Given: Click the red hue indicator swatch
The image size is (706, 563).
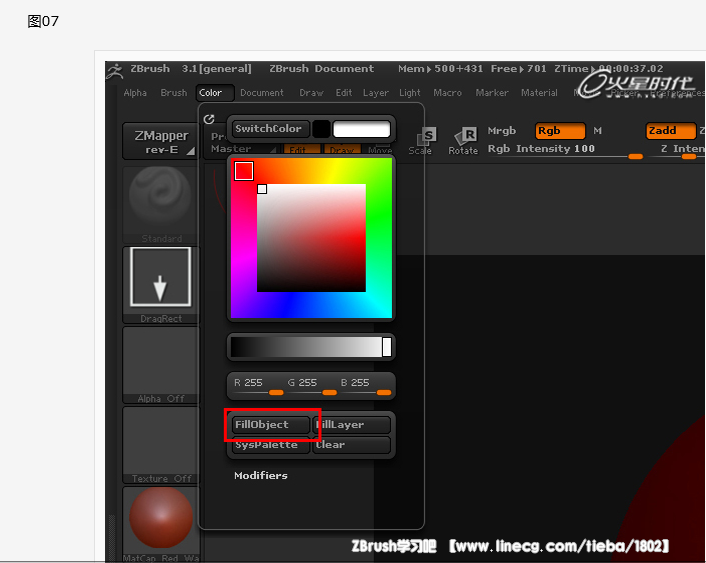Looking at the screenshot, I should [x=244, y=171].
